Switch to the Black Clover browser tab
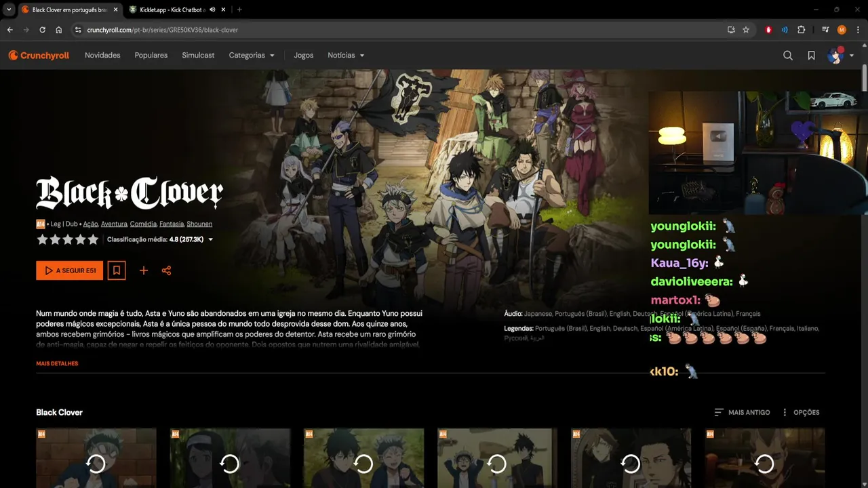This screenshot has width=868, height=488. [x=69, y=9]
